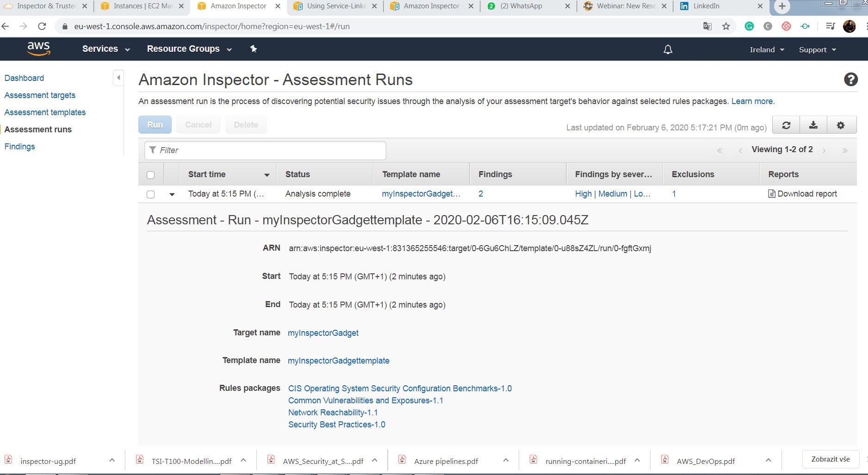Viewport: 868px width, 475px height.
Task: Click the refresh assessment runs icon
Action: click(x=786, y=125)
